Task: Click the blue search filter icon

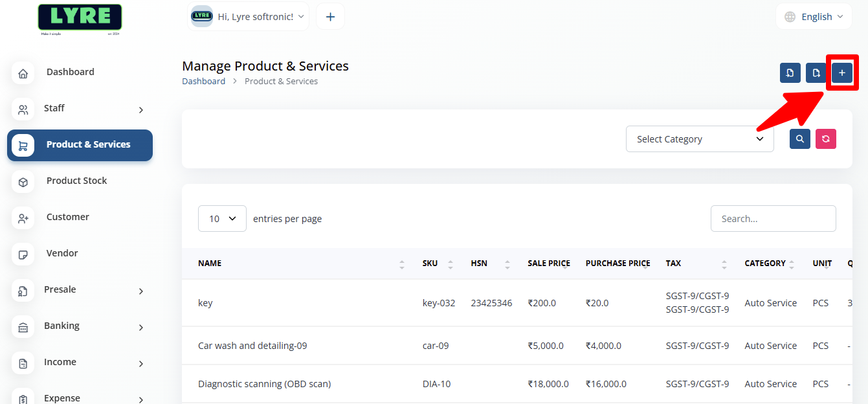Action: pyautogui.click(x=800, y=139)
